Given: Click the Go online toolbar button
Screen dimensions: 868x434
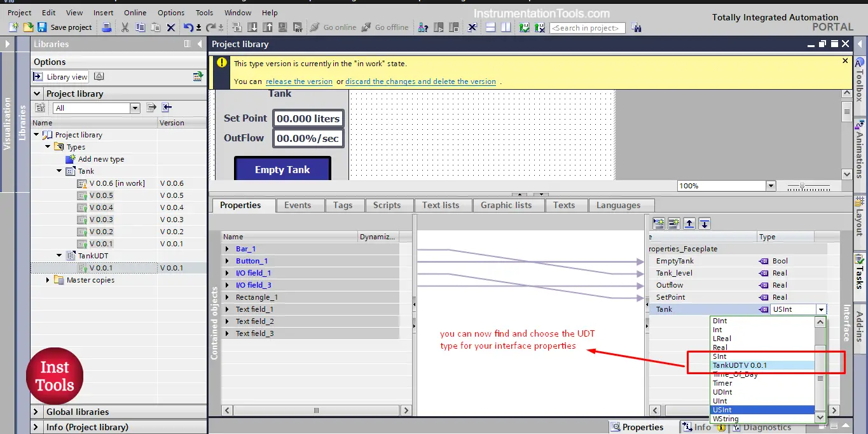Looking at the screenshot, I should [333, 27].
